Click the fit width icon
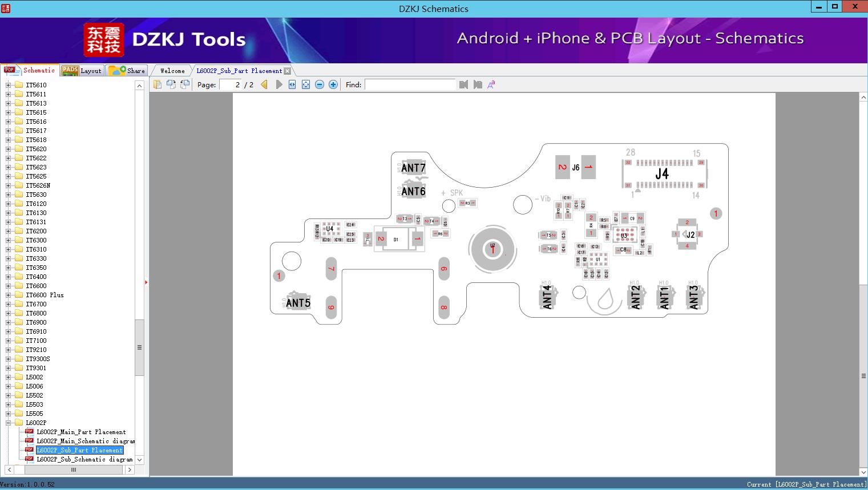Screen dimensions: 868x490 [292, 84]
